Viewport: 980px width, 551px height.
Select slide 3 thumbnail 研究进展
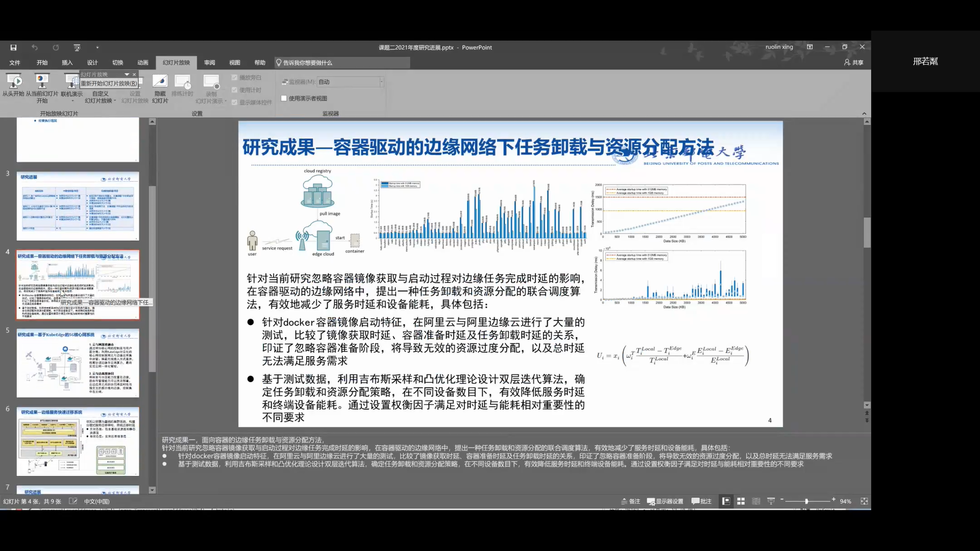78,206
